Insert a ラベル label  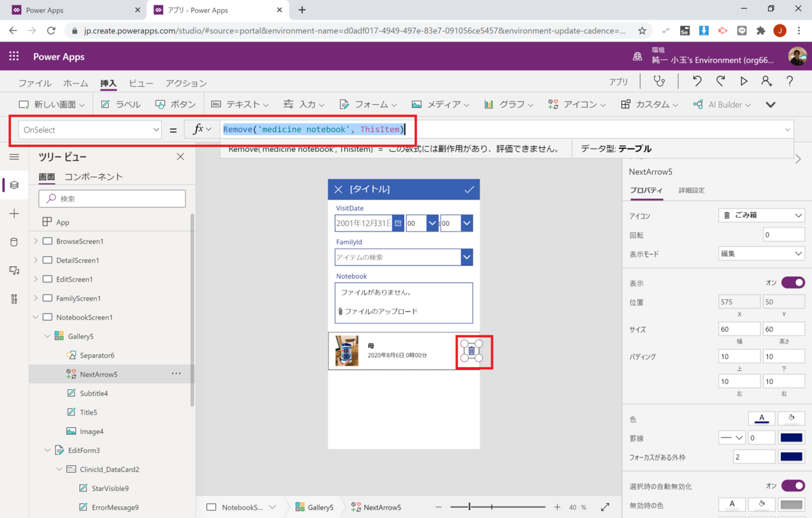pos(120,105)
